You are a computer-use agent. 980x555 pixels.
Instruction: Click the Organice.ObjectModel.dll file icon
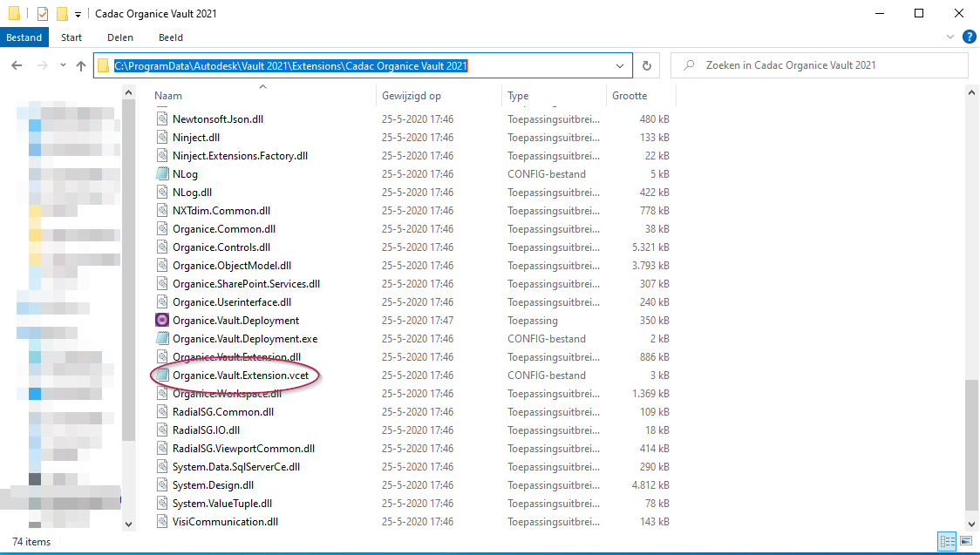point(162,266)
